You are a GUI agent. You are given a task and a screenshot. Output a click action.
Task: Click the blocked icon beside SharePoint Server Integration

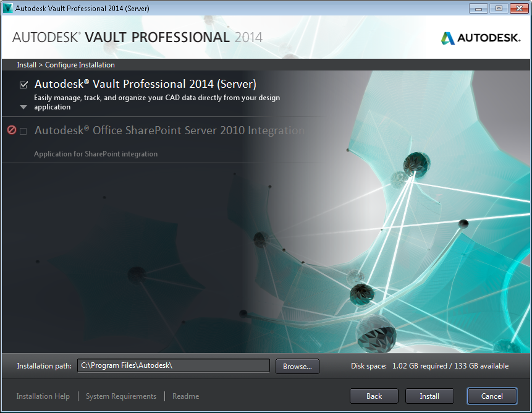pyautogui.click(x=12, y=129)
